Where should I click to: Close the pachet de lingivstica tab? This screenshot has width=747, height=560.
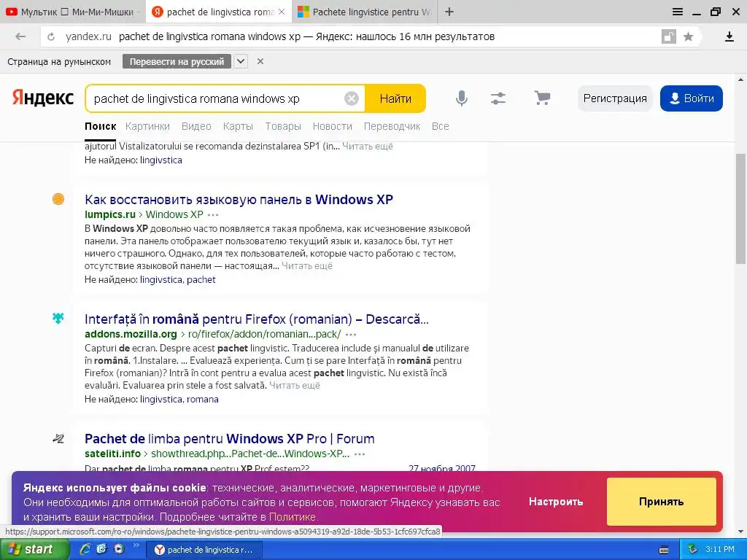pyautogui.click(x=282, y=12)
